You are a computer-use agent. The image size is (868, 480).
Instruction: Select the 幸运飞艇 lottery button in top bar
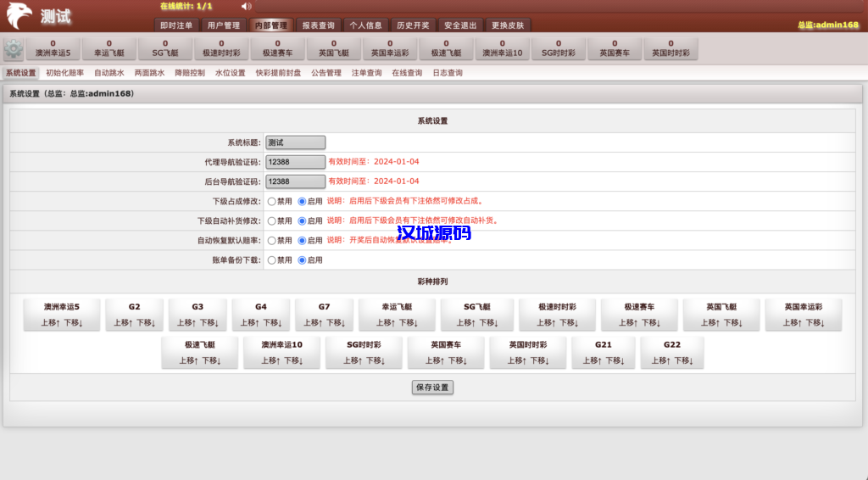109,48
